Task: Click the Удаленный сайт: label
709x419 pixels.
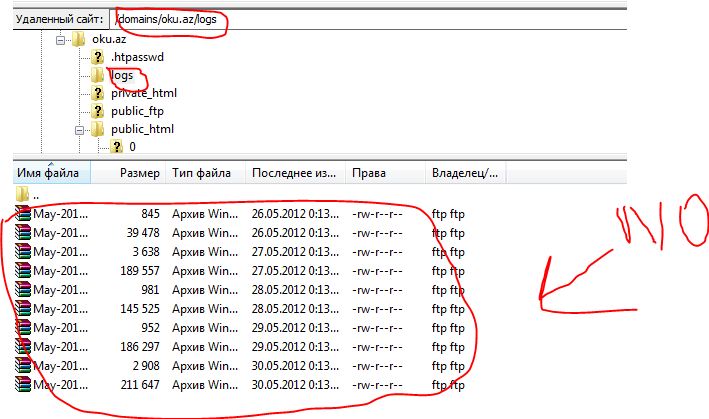Action: (x=59, y=19)
